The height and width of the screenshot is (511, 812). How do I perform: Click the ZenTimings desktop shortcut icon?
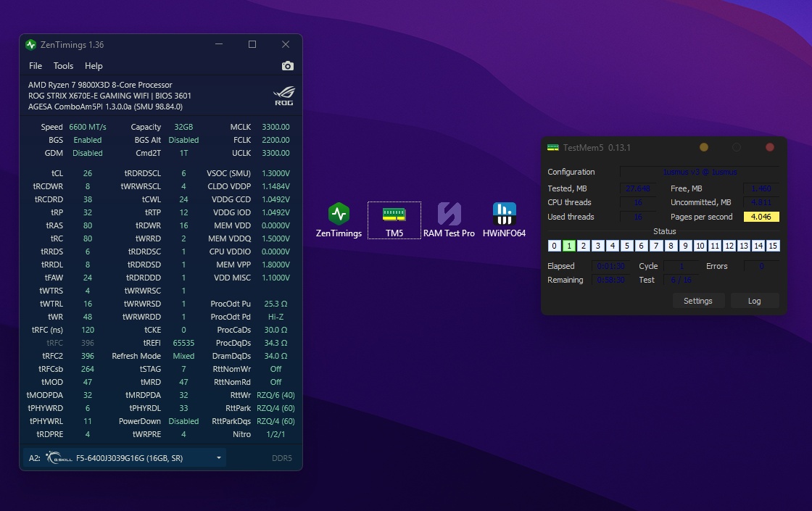point(339,220)
